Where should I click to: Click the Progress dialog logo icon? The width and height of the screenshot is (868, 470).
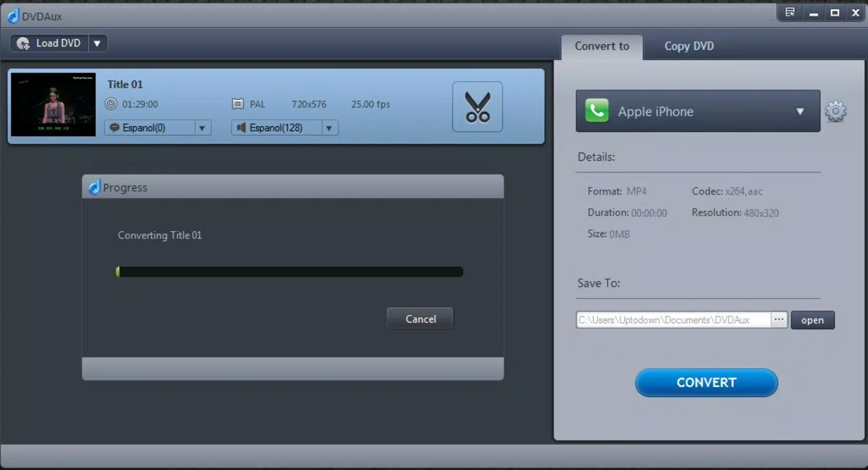click(95, 187)
